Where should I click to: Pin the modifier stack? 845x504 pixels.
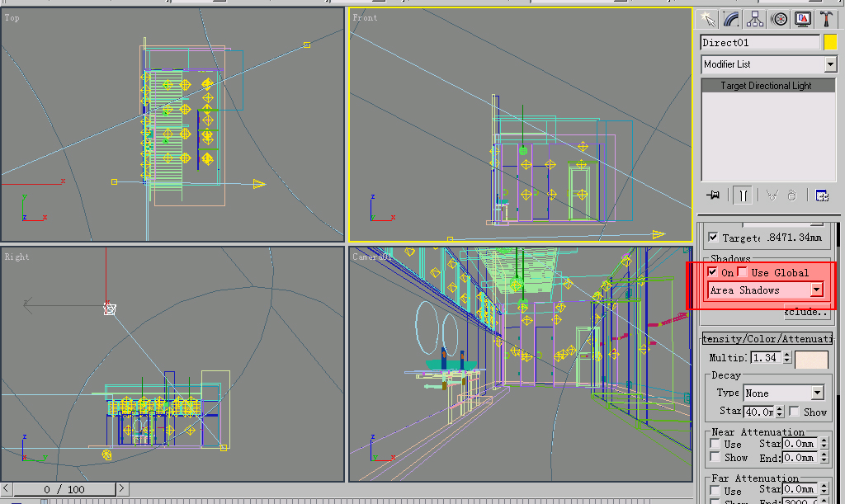pyautogui.click(x=712, y=195)
